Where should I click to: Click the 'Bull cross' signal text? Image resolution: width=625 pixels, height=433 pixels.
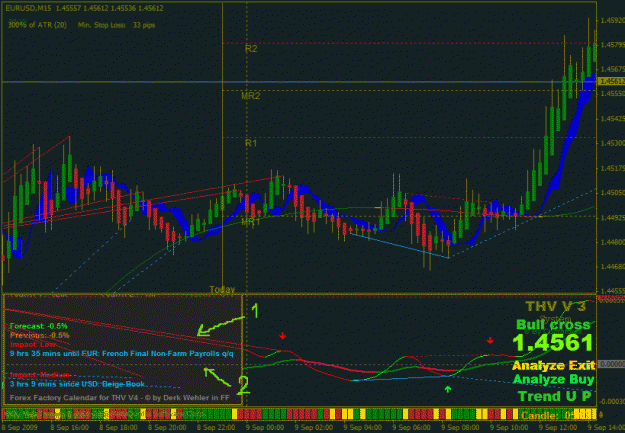tap(553, 325)
